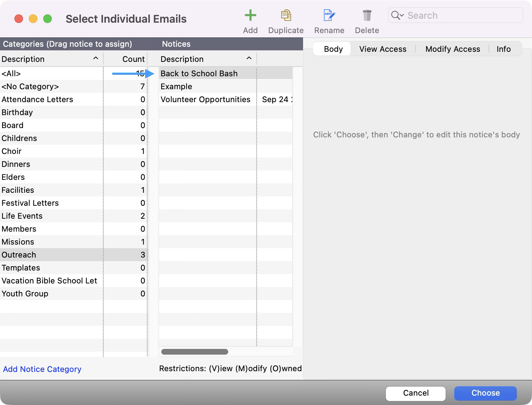Select the Example notice
The width and height of the screenshot is (532, 405).
(x=226, y=86)
